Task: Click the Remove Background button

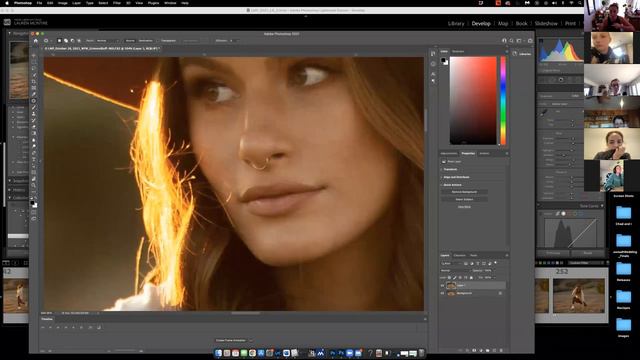Action: tap(464, 192)
